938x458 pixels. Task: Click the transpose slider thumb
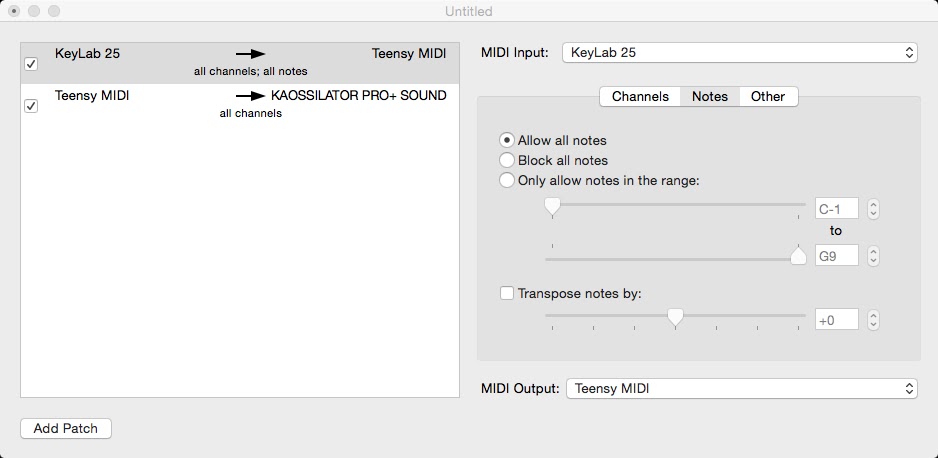point(675,317)
